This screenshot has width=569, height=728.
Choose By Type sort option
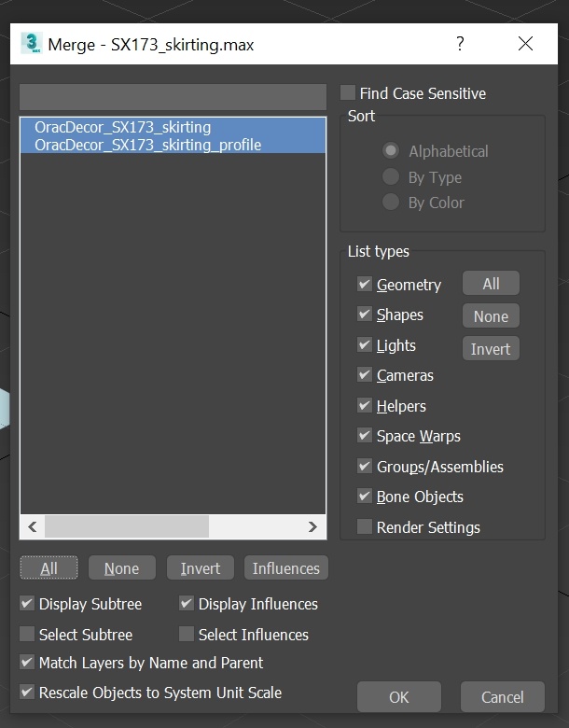[391, 176]
